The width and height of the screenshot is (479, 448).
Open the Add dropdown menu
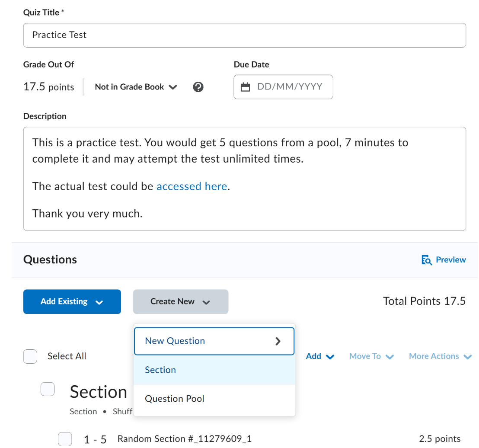pyautogui.click(x=320, y=356)
